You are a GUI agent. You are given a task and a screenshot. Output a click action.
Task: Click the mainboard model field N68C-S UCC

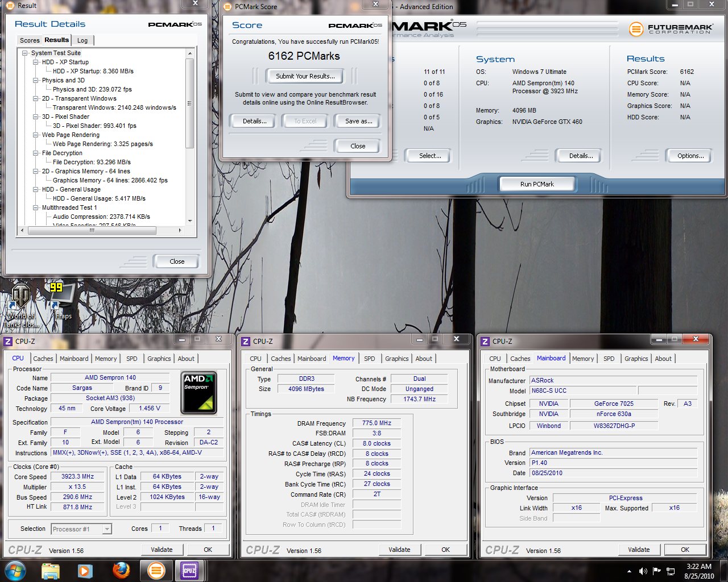tap(582, 390)
